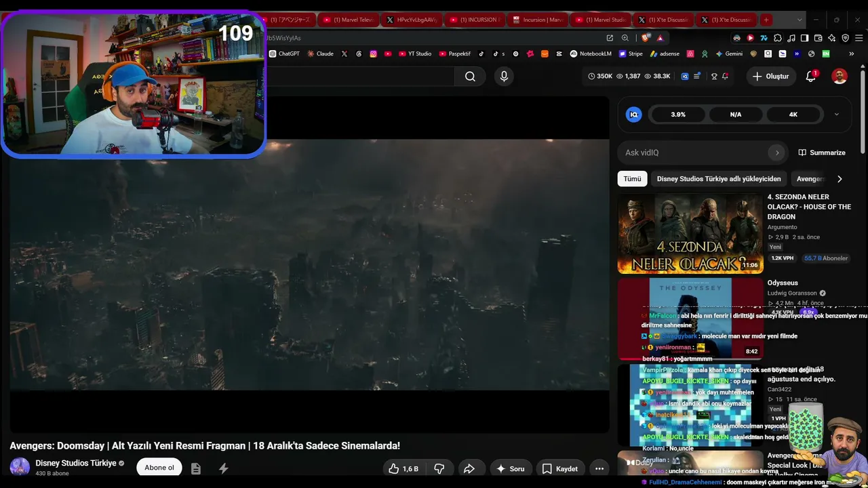Click the Avengers: Doomsday video player

pos(309,264)
